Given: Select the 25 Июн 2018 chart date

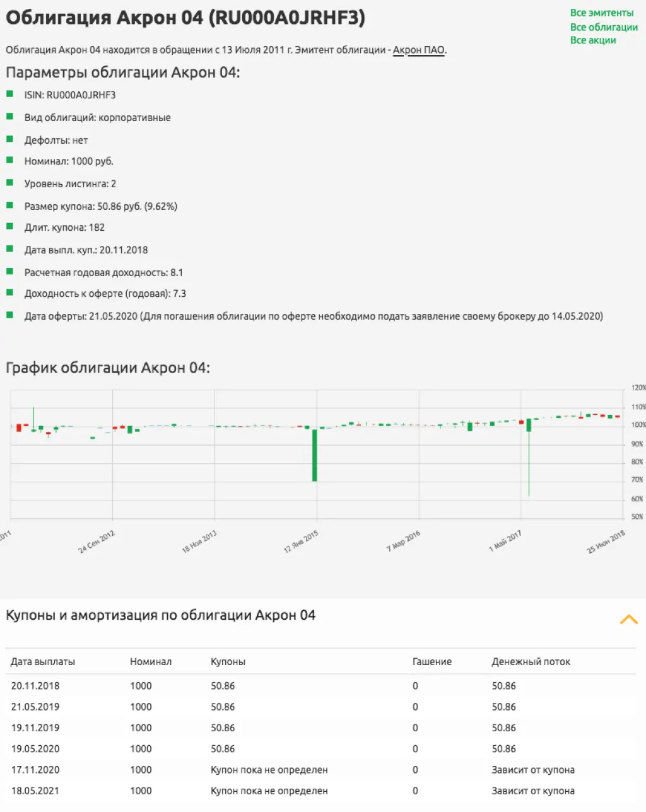Looking at the screenshot, I should [606, 542].
